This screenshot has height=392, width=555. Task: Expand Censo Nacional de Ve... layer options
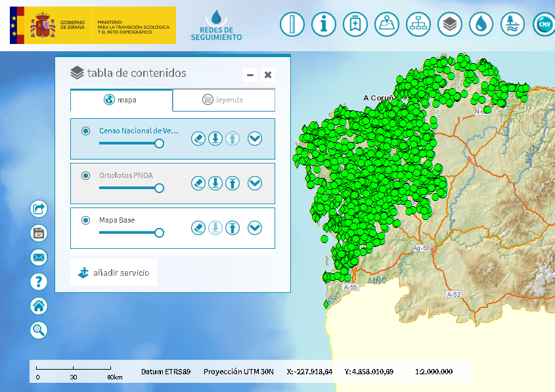255,139
